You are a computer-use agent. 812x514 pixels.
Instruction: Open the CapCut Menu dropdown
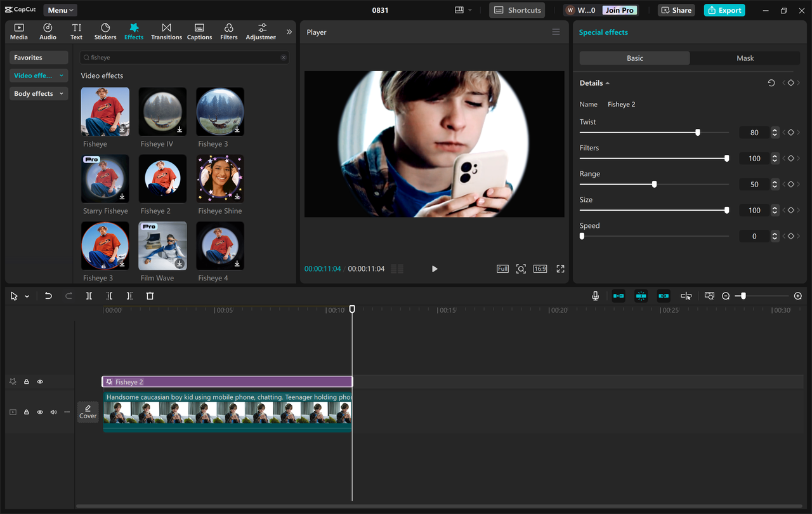(x=60, y=10)
